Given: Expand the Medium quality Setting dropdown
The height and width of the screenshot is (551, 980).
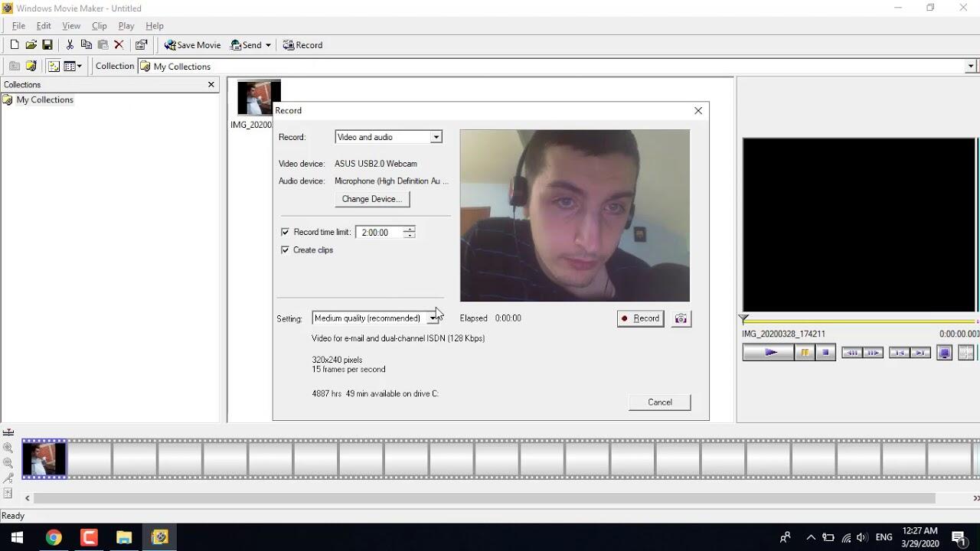Looking at the screenshot, I should point(433,318).
